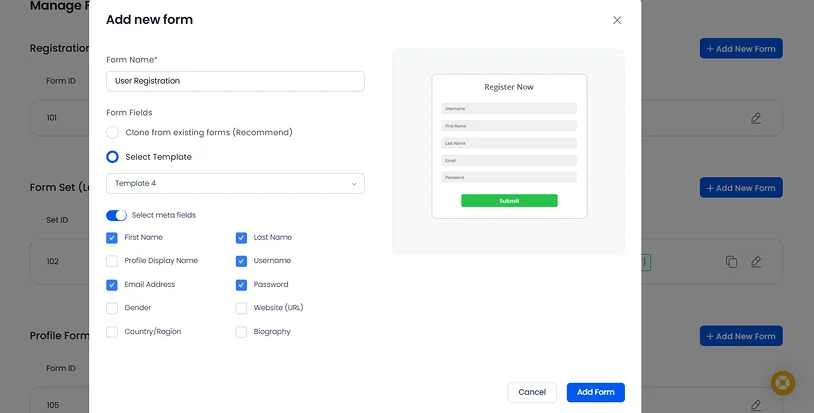
Task: Uncheck the Email Address checkbox
Action: 112,285
